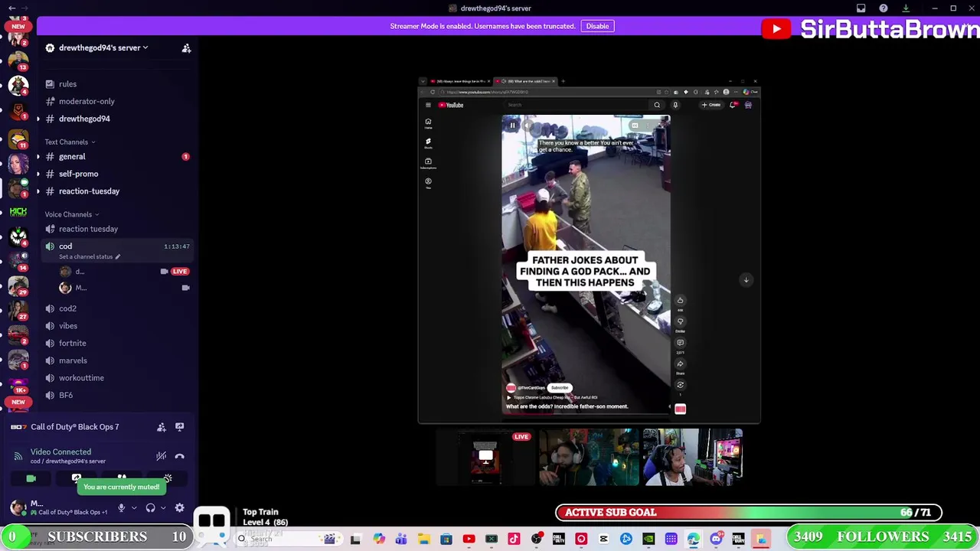Join the reaction tuesday voice channel
This screenshot has height=551, width=980.
click(88, 229)
